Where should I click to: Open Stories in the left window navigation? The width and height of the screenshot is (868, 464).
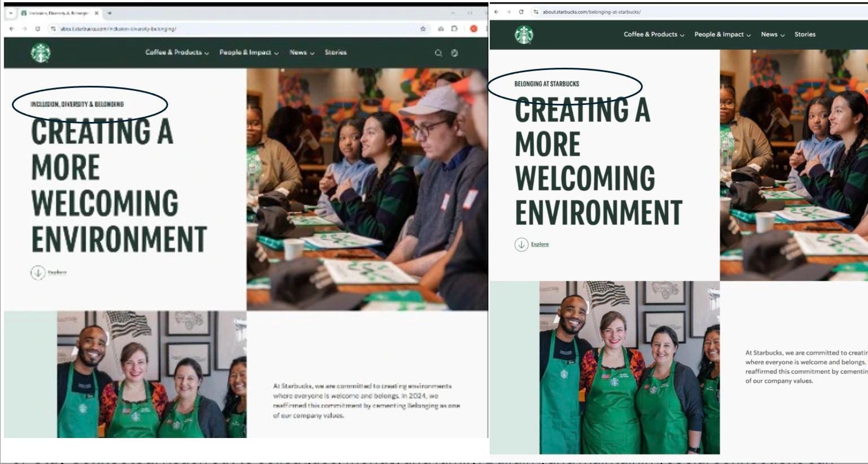pos(335,52)
